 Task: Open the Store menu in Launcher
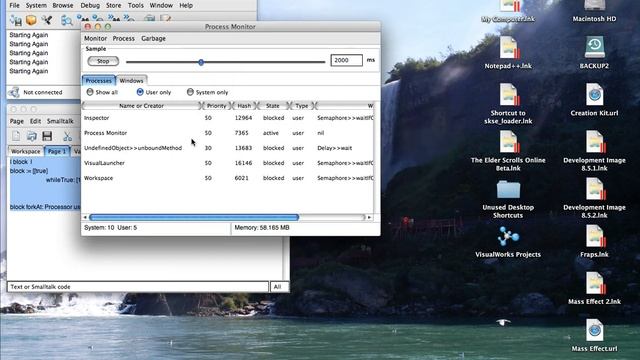113,5
